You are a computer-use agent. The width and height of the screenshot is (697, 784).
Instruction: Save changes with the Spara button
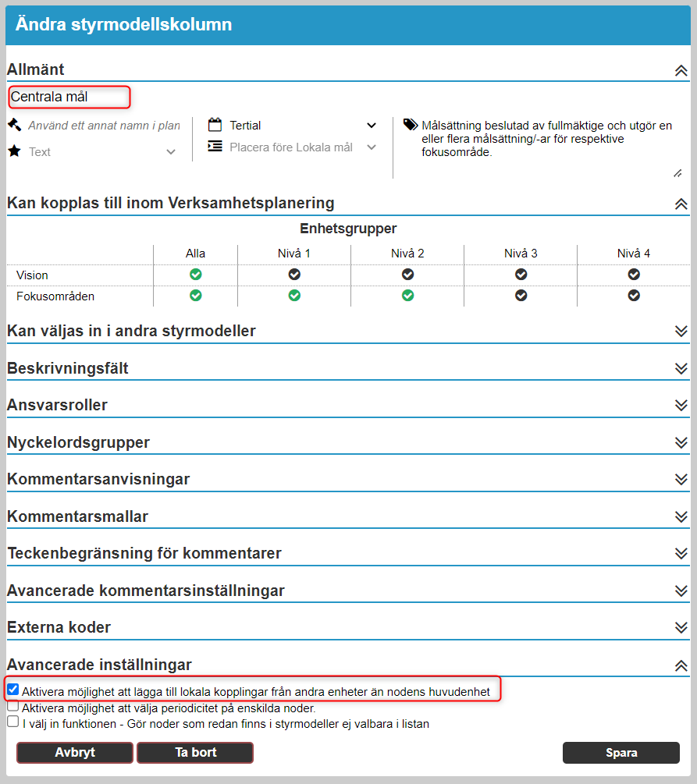pyautogui.click(x=621, y=753)
